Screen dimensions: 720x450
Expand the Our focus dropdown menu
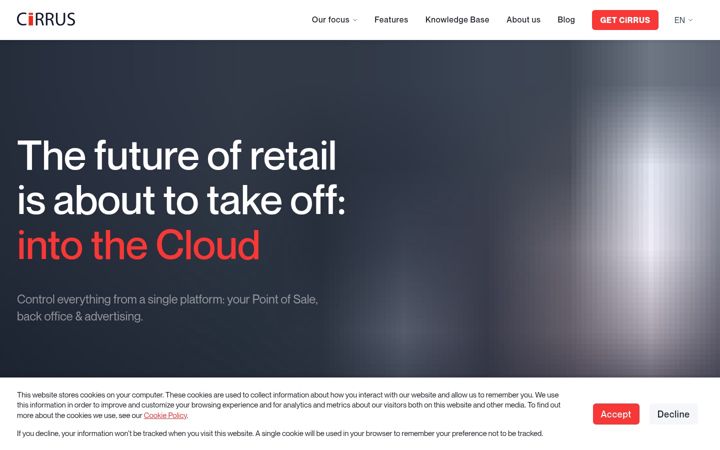[334, 20]
